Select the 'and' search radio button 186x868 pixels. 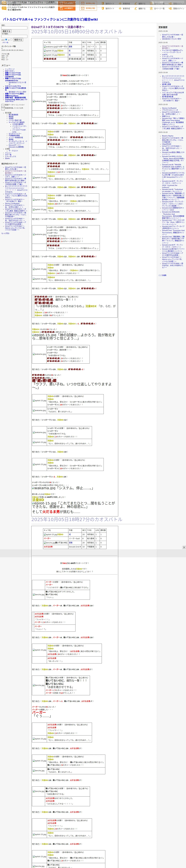pyautogui.click(x=6, y=39)
